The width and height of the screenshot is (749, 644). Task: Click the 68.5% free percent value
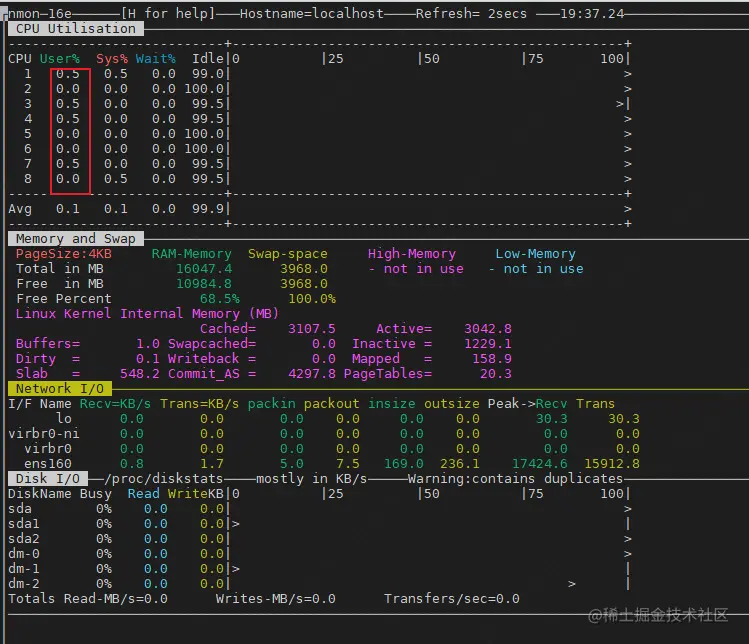(x=220, y=299)
